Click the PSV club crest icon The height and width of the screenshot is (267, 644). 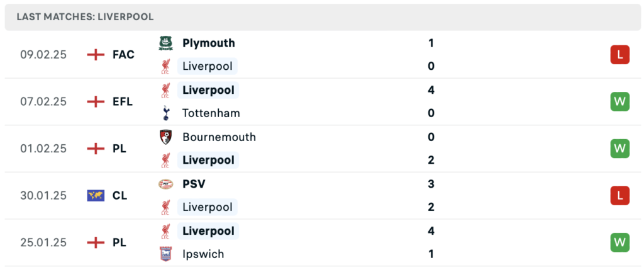coord(165,184)
